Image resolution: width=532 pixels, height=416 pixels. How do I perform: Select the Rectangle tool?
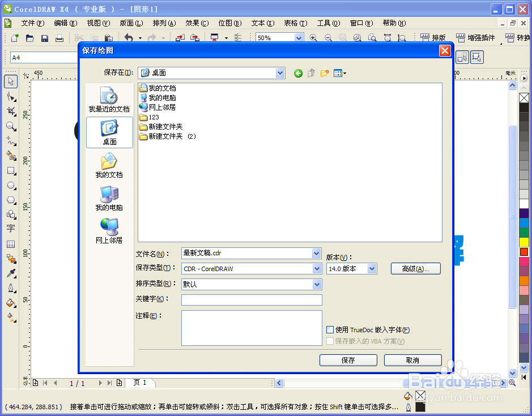coord(11,170)
